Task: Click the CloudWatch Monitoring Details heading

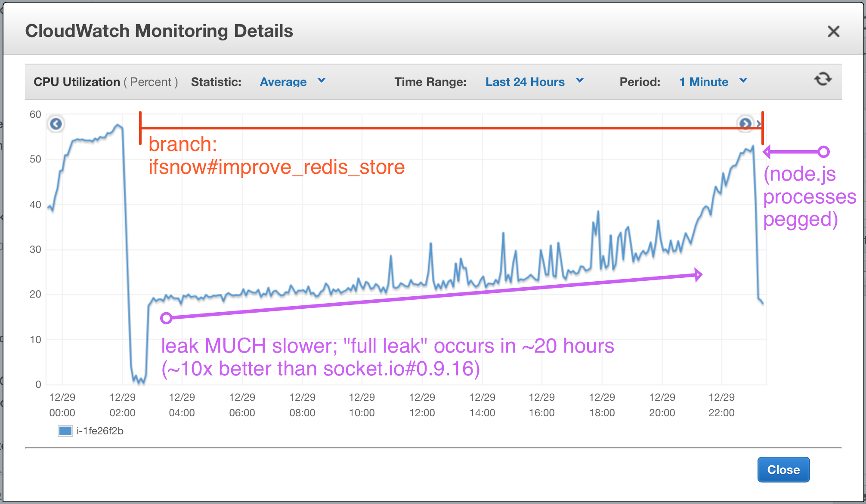Action: pyautogui.click(x=159, y=31)
